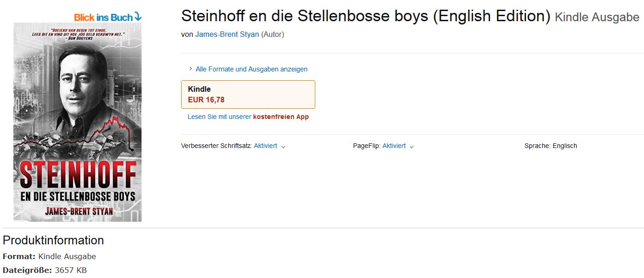
Task: Click the Blick ins Buch label
Action: point(103,18)
